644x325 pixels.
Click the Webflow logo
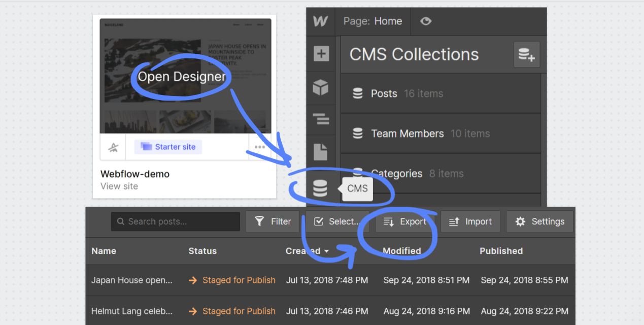click(x=321, y=21)
